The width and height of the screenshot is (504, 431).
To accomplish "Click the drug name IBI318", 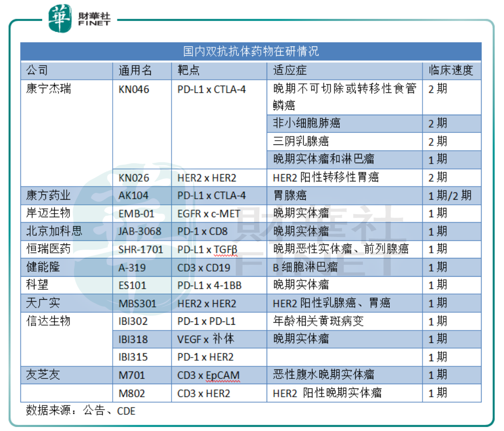I will pos(133,339).
